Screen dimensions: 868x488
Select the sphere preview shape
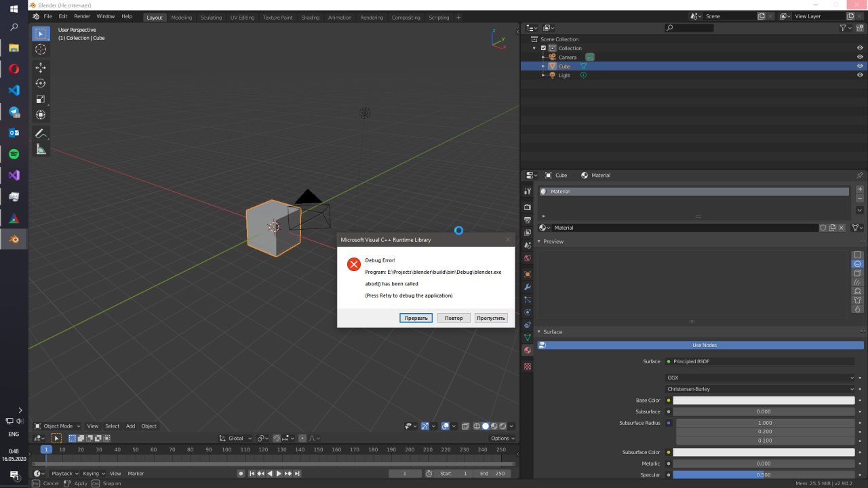pyautogui.click(x=858, y=264)
